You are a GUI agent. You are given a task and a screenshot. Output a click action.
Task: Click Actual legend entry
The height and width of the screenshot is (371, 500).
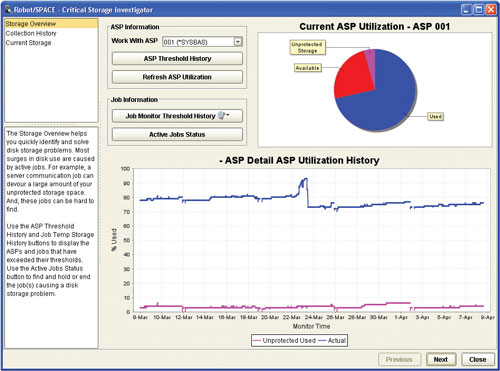point(332,341)
